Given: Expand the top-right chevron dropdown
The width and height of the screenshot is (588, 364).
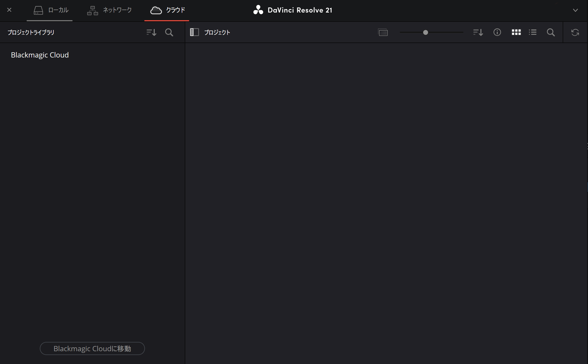Looking at the screenshot, I should [575, 10].
